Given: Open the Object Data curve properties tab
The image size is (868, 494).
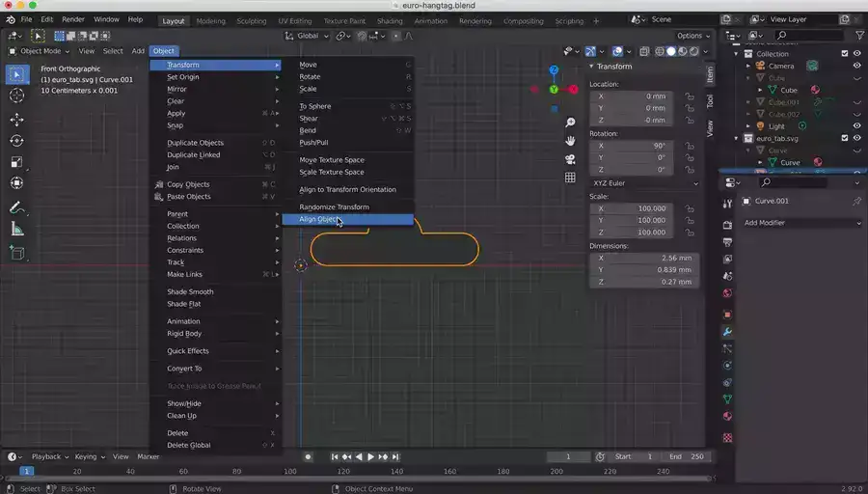Looking at the screenshot, I should coord(727,398).
